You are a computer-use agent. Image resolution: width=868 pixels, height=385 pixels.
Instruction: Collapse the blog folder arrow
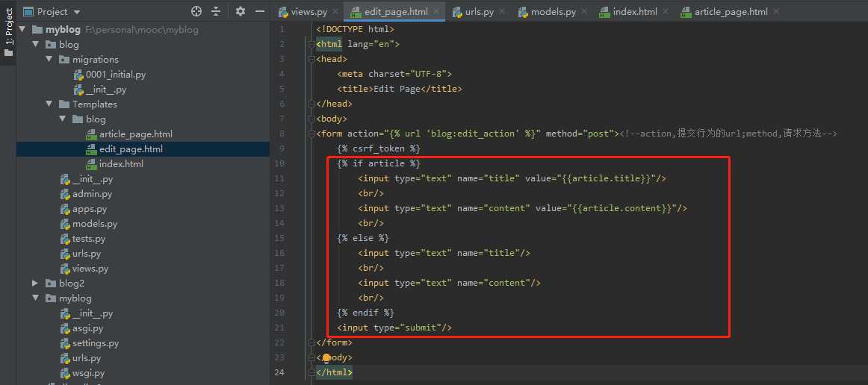coord(35,44)
